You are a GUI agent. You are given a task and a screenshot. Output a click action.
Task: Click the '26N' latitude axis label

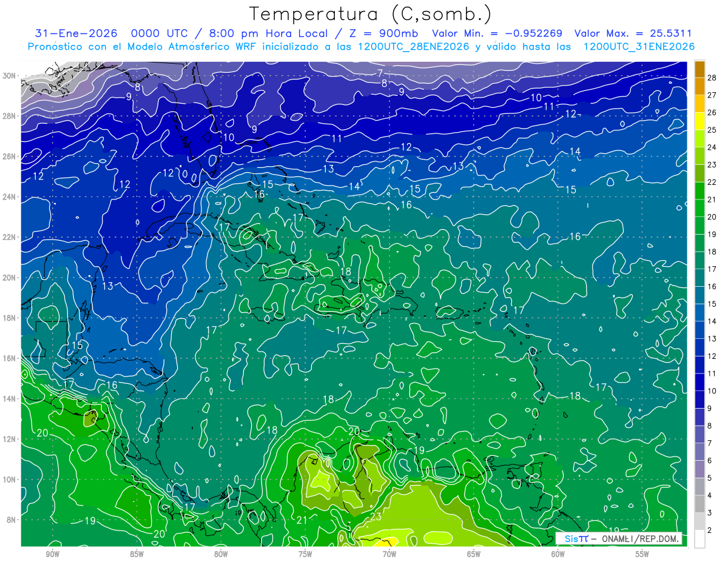(x=10, y=156)
